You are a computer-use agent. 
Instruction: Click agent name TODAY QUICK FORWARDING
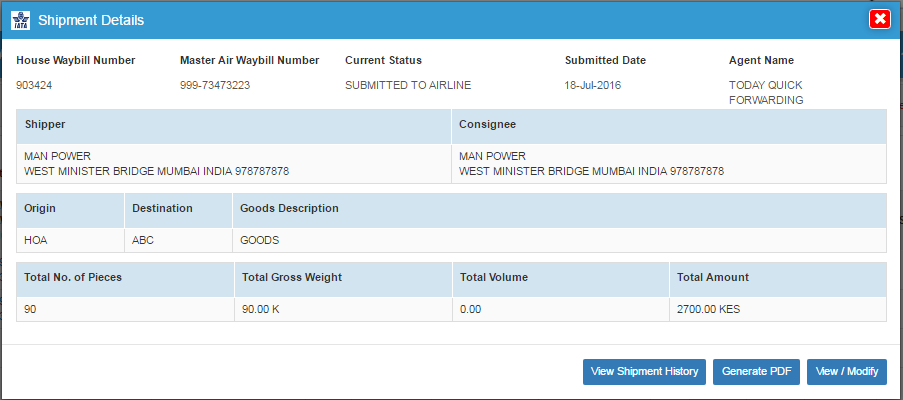pos(766,93)
